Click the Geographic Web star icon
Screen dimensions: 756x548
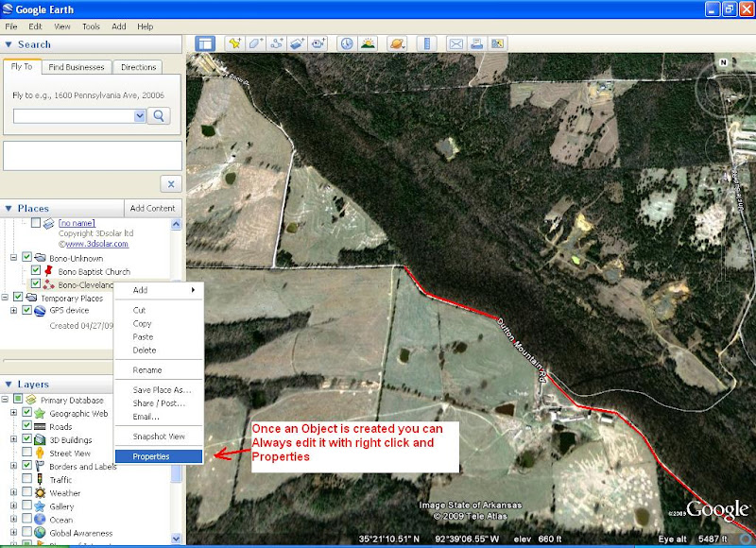coord(40,414)
